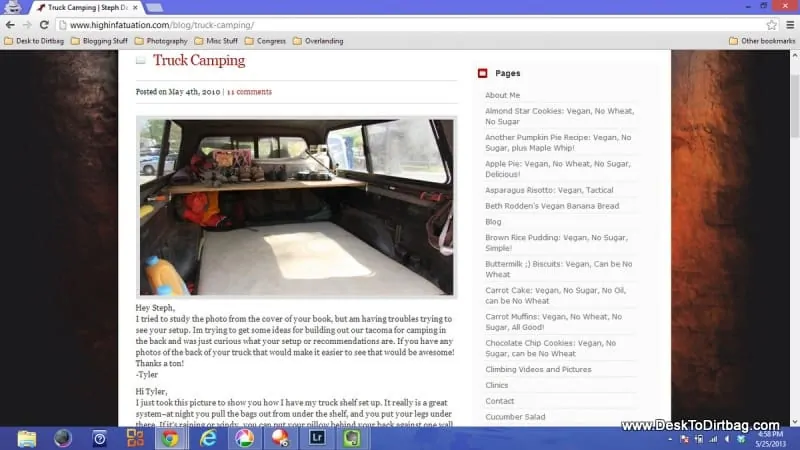Open the network signal tray icon
Screen dimensions: 800x450
pyautogui.click(x=713, y=439)
